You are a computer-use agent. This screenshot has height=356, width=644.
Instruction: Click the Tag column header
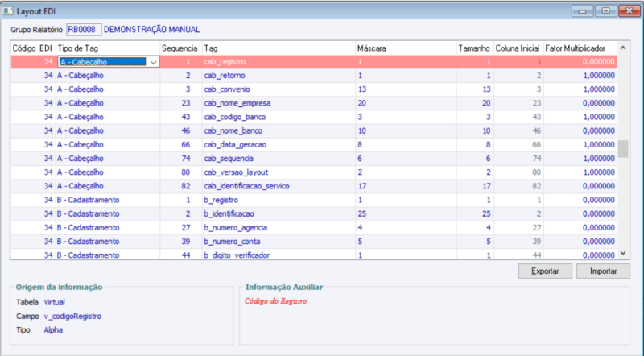pyautogui.click(x=279, y=48)
